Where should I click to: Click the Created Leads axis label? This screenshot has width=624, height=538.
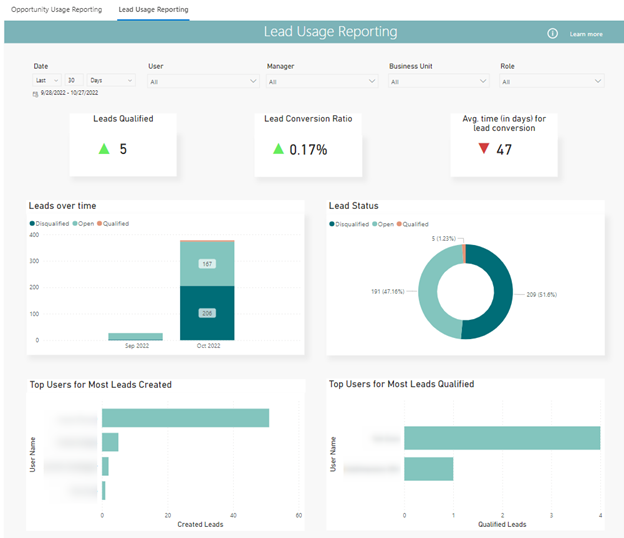pyautogui.click(x=200, y=524)
